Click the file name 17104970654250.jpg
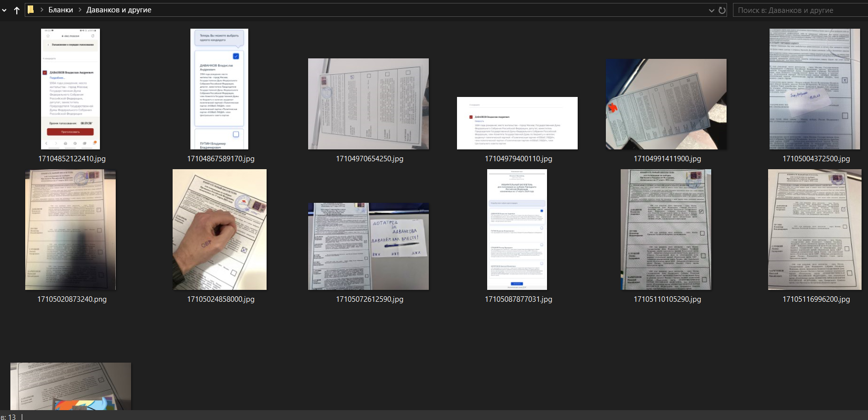 (370, 159)
